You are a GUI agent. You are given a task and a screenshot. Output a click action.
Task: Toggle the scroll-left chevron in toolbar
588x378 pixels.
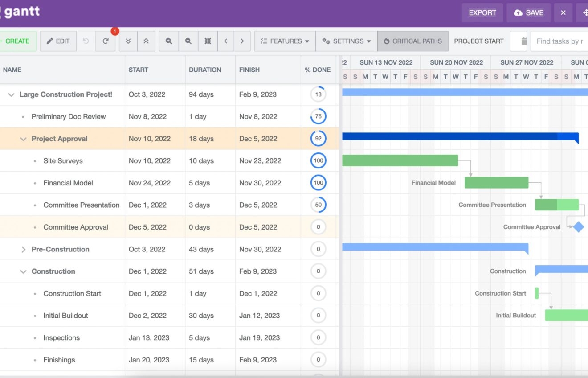[225, 41]
